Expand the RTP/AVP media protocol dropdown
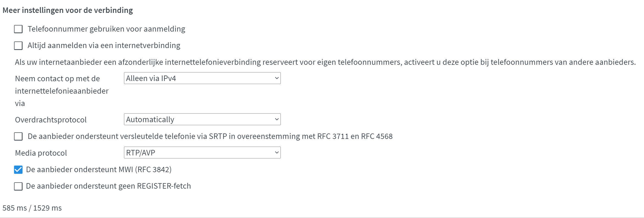Viewport: 644px width, 218px height. (x=202, y=153)
